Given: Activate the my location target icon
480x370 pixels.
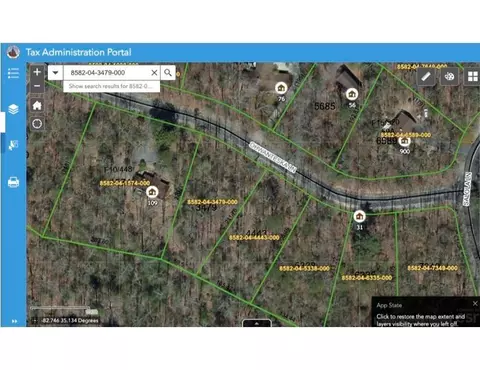Looking at the screenshot, I should point(37,124).
